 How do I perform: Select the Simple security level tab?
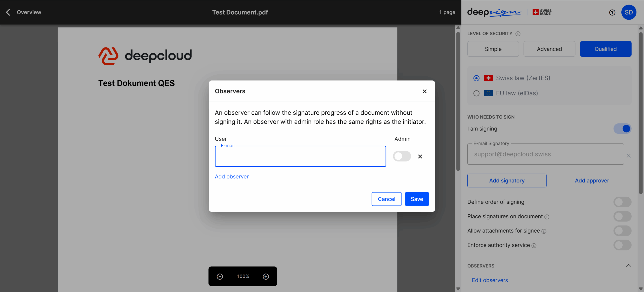click(493, 49)
